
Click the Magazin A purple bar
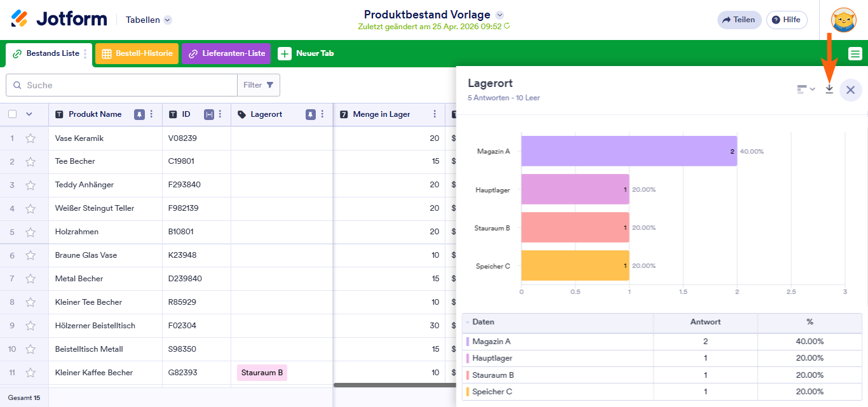coord(628,151)
